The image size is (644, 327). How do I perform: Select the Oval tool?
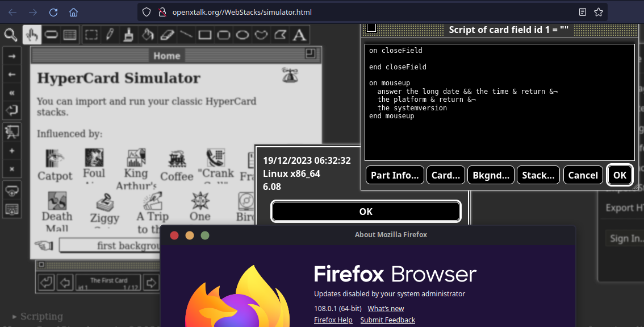[242, 35]
